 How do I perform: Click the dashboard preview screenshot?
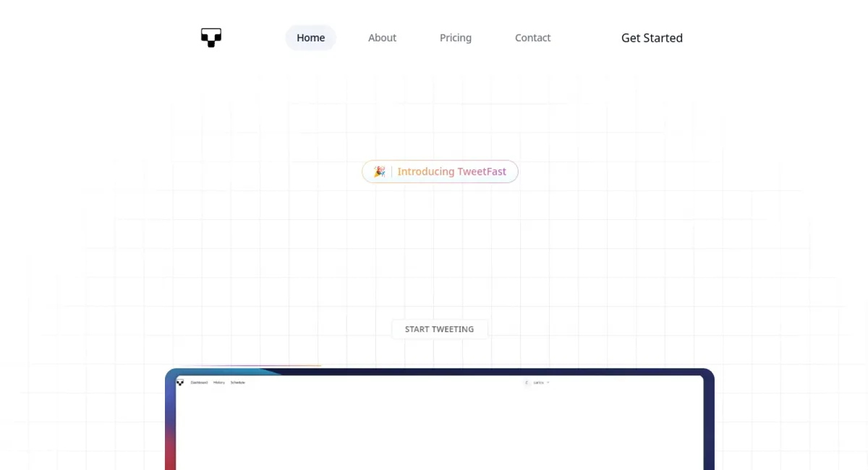pos(440,419)
